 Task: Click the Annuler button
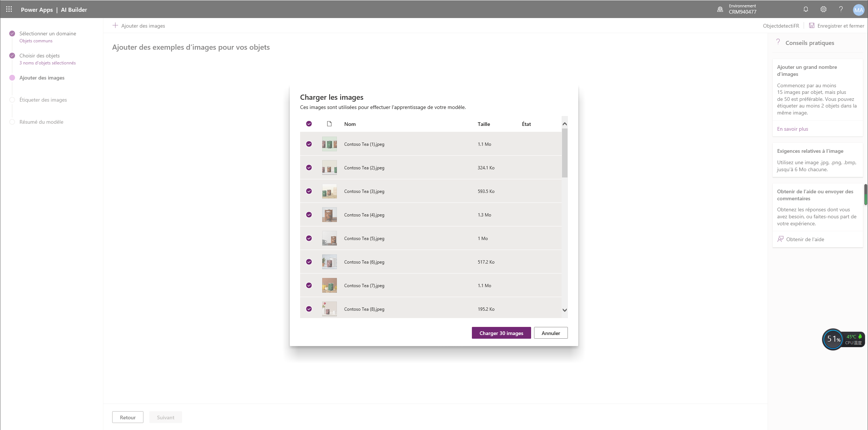point(551,333)
